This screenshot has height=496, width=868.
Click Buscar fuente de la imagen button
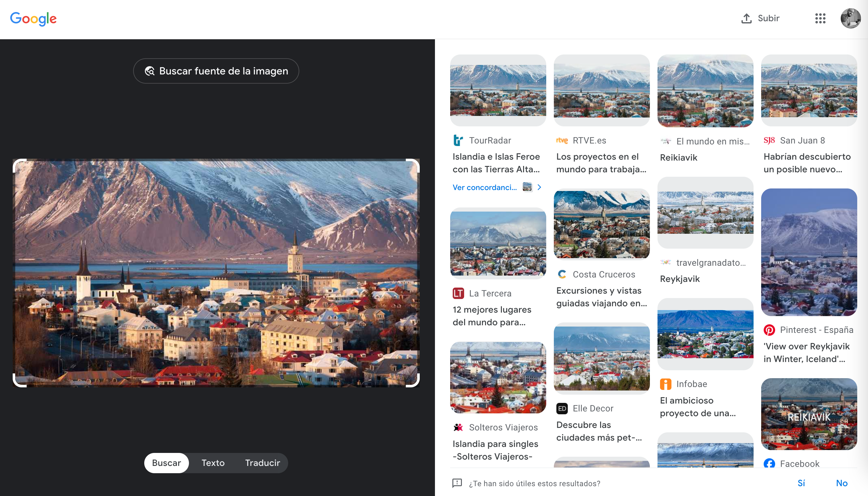(x=216, y=71)
